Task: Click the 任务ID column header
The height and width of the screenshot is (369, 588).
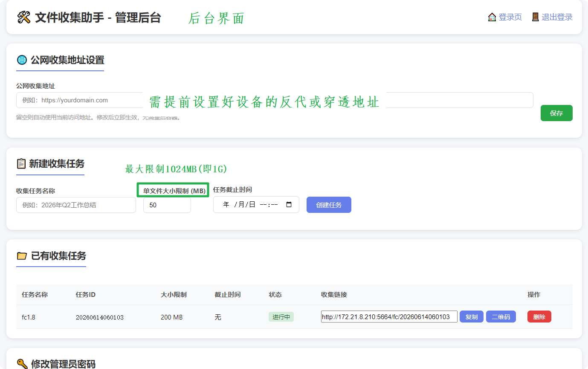Action: 86,295
